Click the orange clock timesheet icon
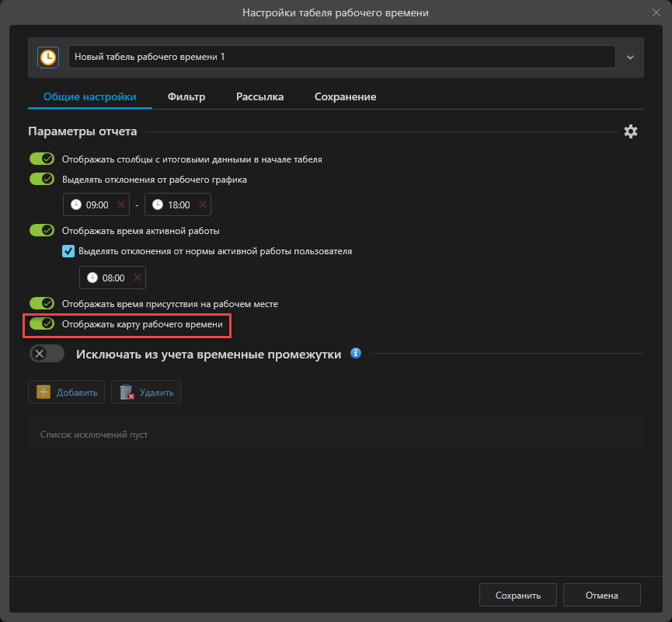672x622 pixels. pyautogui.click(x=48, y=57)
